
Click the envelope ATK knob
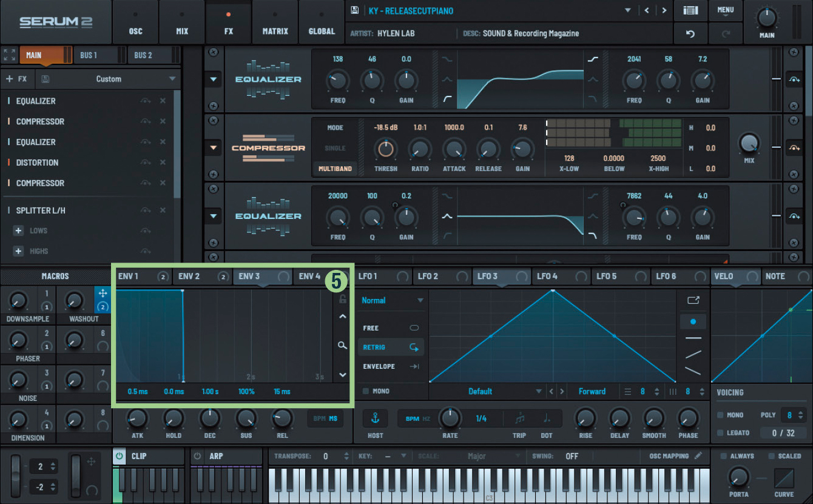click(138, 417)
